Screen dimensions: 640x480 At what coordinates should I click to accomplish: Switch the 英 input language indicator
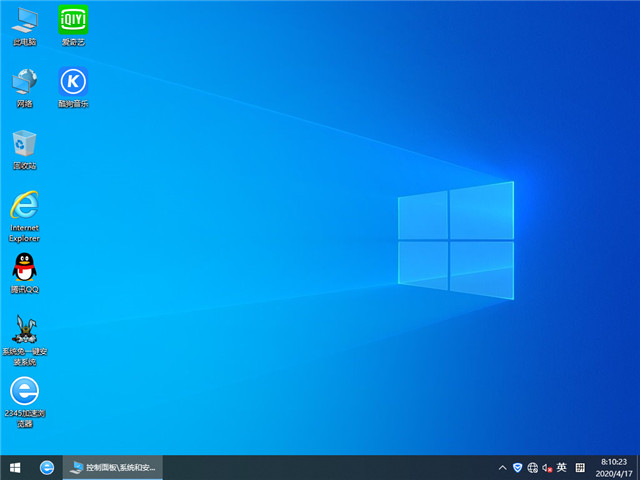pyautogui.click(x=562, y=467)
